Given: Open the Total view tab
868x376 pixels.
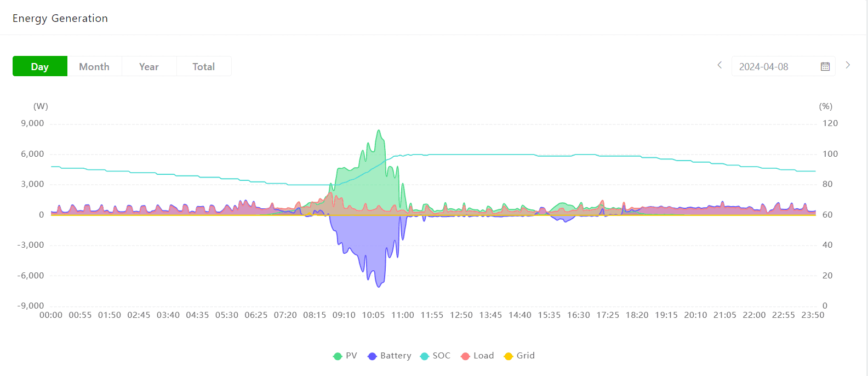Looking at the screenshot, I should coord(203,66).
